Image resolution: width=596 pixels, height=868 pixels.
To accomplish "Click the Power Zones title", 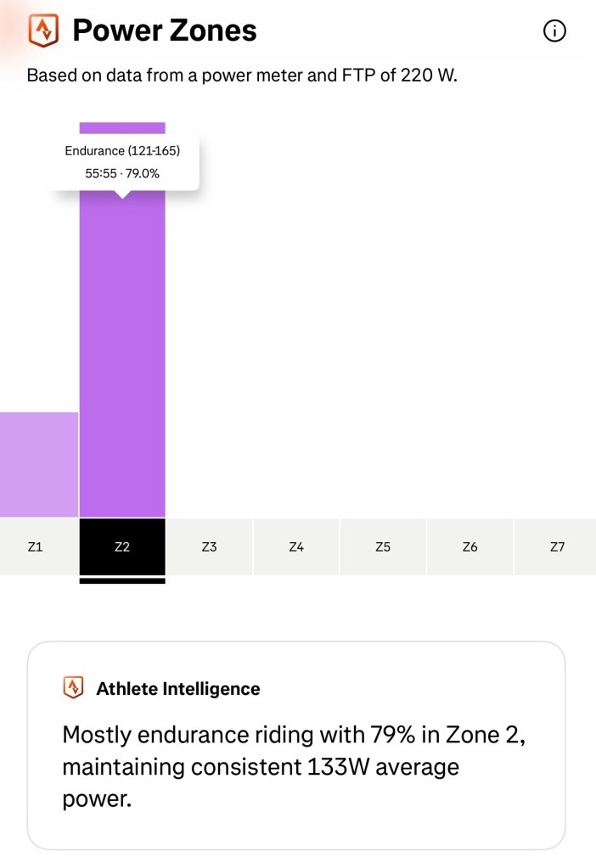I will [x=165, y=31].
